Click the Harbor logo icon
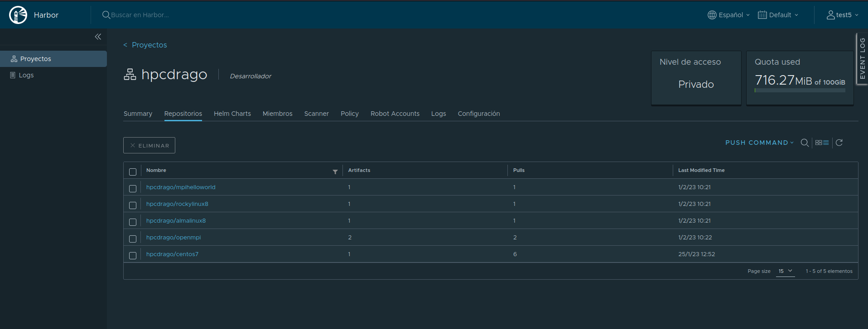This screenshot has width=868, height=329. tap(18, 15)
